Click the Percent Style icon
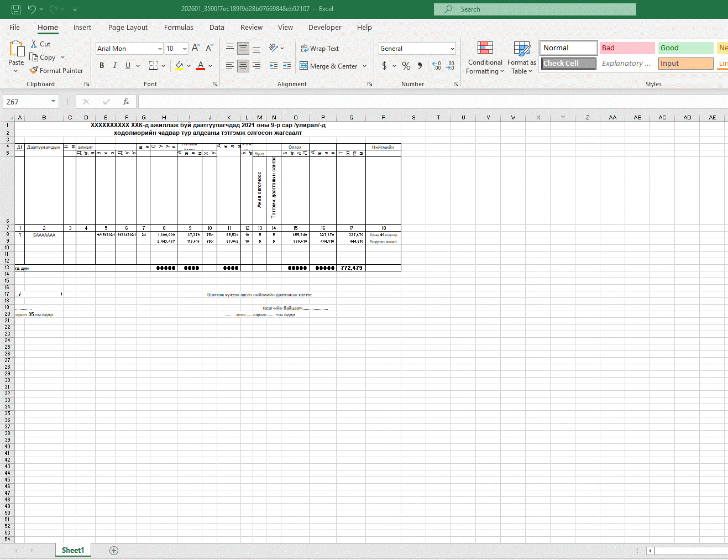The width and height of the screenshot is (728, 560). click(x=406, y=66)
